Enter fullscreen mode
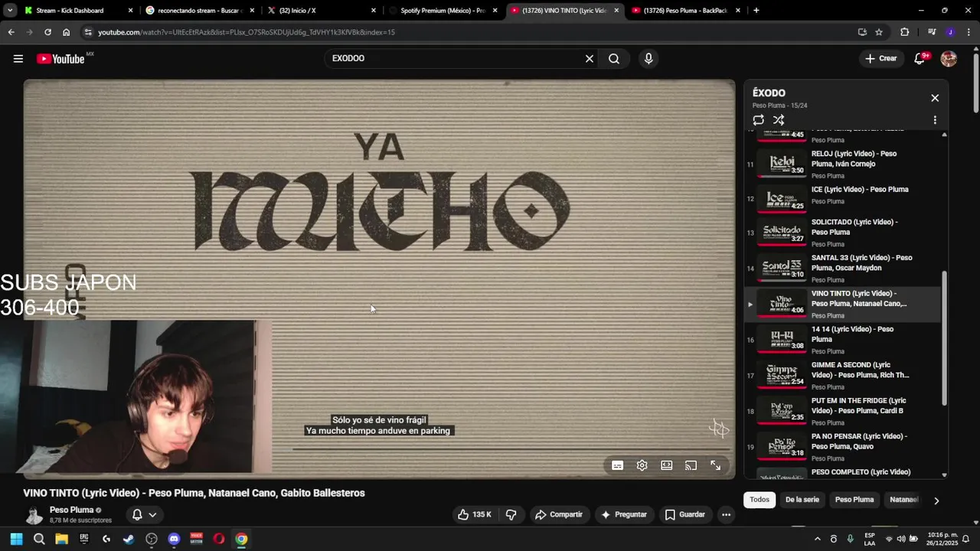The image size is (980, 551). pos(715,465)
